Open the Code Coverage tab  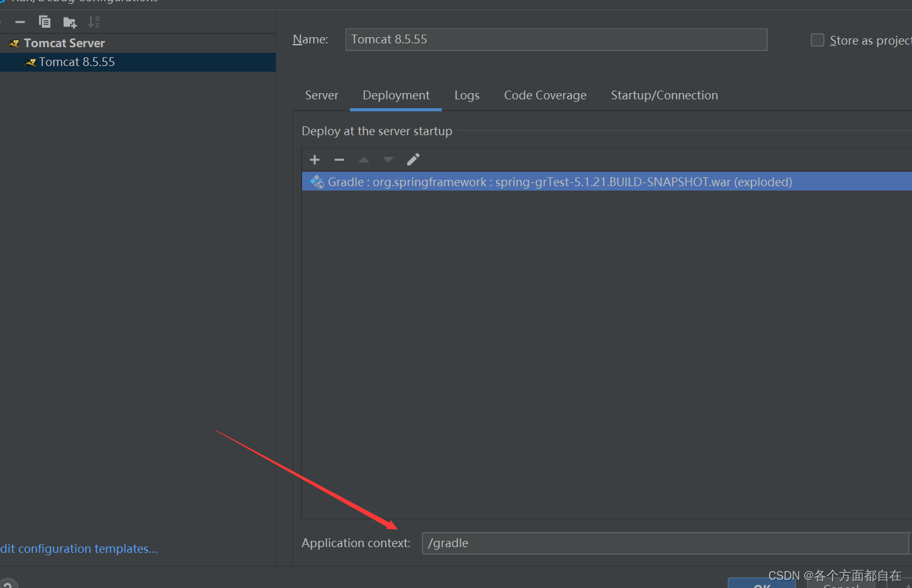click(545, 96)
